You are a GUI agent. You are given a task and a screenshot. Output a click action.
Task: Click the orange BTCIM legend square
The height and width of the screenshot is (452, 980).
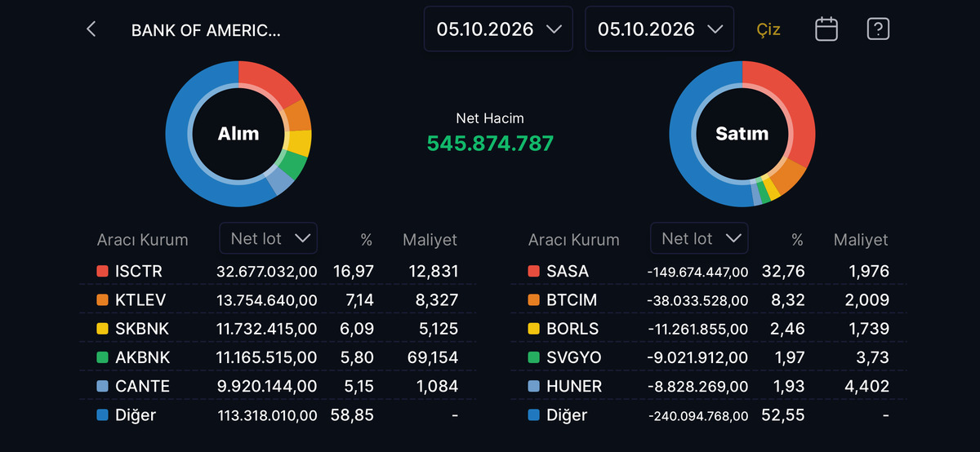[x=533, y=300]
